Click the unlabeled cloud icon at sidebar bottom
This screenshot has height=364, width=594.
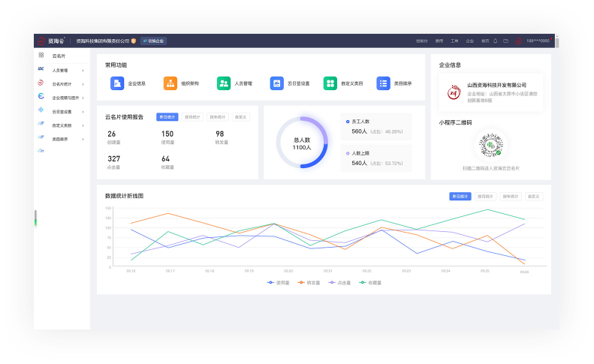tap(41, 151)
